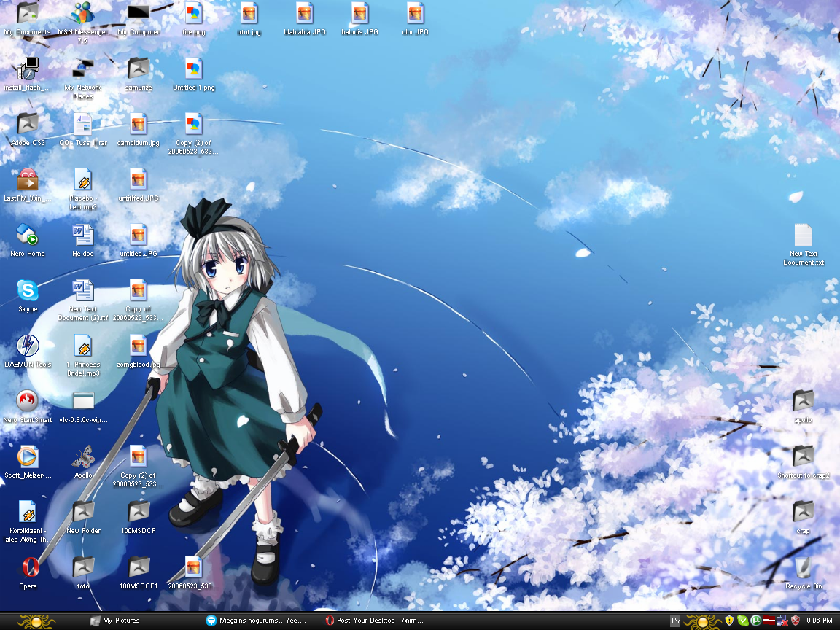
Task: Open the sun-shaped Start button at the taskbar's left end
Action: pos(36,621)
